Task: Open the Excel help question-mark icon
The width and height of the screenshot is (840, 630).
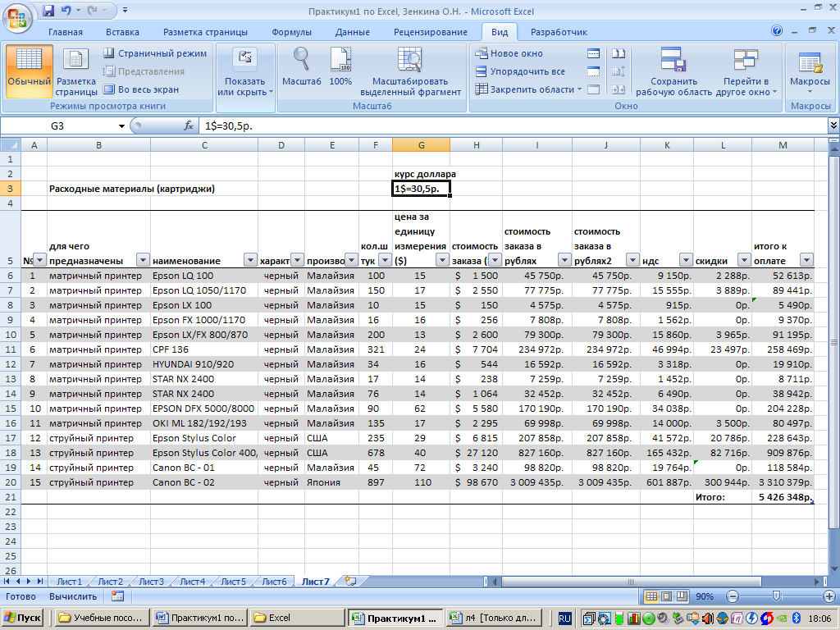Action: tap(777, 31)
